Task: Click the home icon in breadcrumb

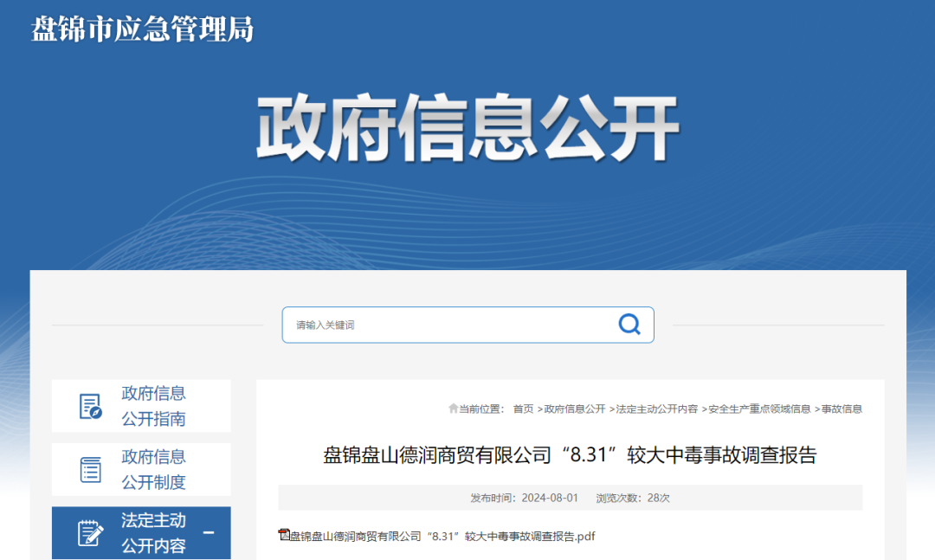Action: (453, 409)
